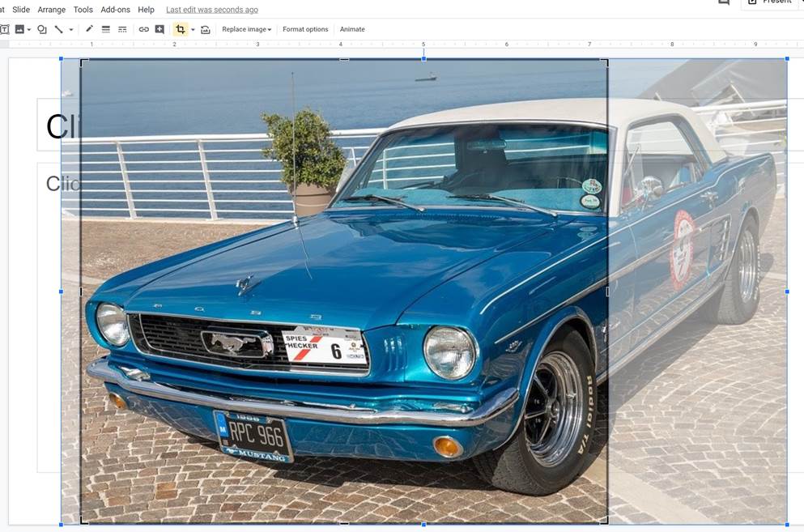804x532 pixels.
Task: Select the Line tool
Action: tap(58, 29)
